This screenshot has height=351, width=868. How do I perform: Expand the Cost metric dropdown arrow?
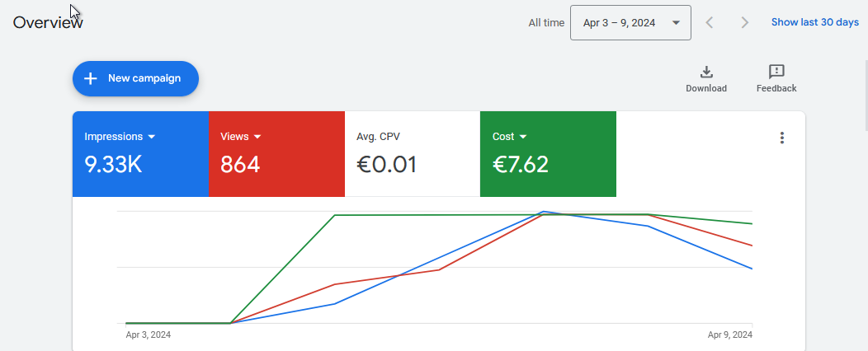pos(523,137)
